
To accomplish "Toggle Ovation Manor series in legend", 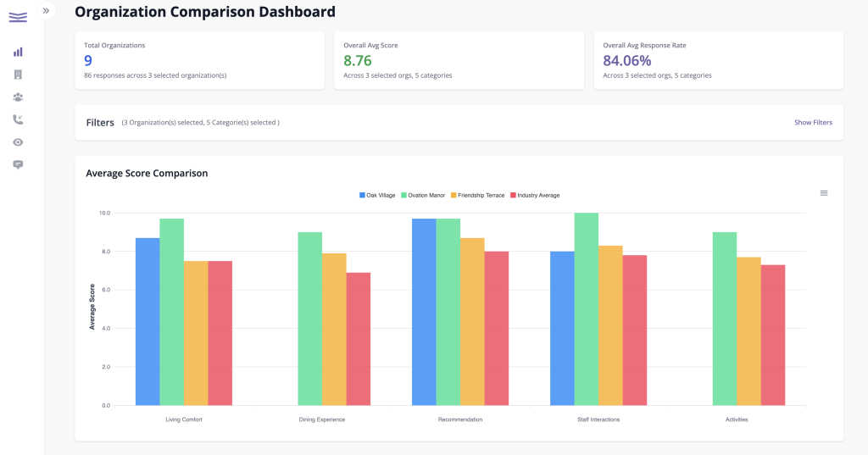I will [423, 195].
